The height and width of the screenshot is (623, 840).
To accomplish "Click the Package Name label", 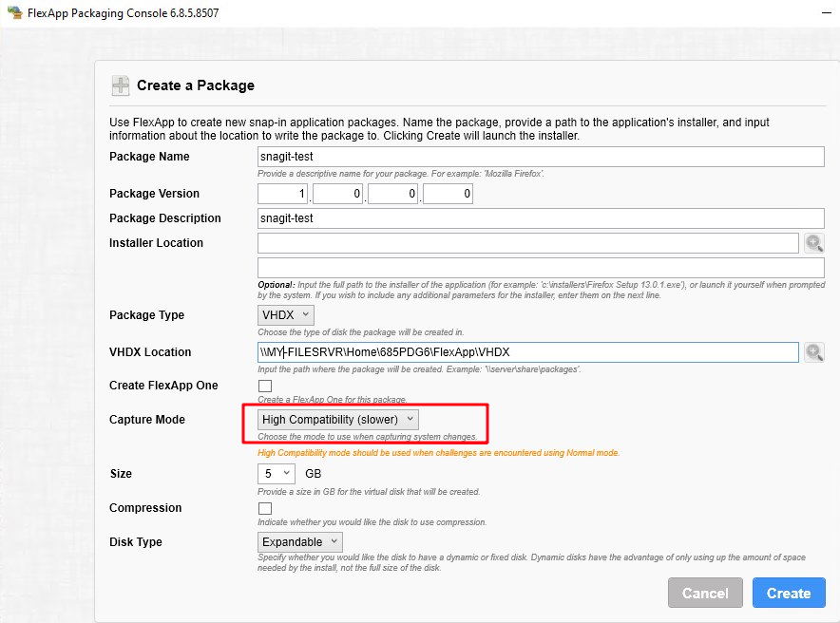I will pos(149,157).
